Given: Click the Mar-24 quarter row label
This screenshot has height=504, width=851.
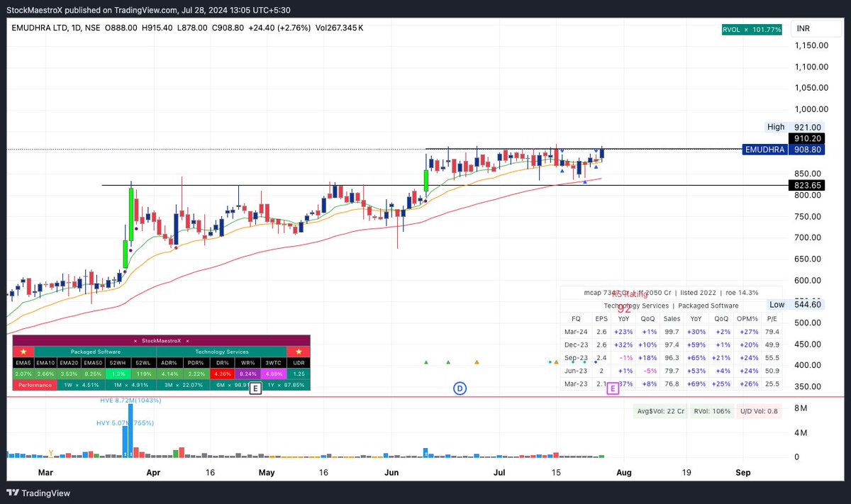Looking at the screenshot, I should (575, 332).
